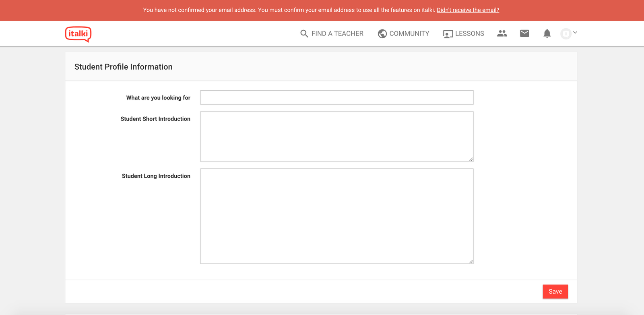The width and height of the screenshot is (644, 315).
Task: Focus the "What are you looking for" field
Action: pos(336,97)
